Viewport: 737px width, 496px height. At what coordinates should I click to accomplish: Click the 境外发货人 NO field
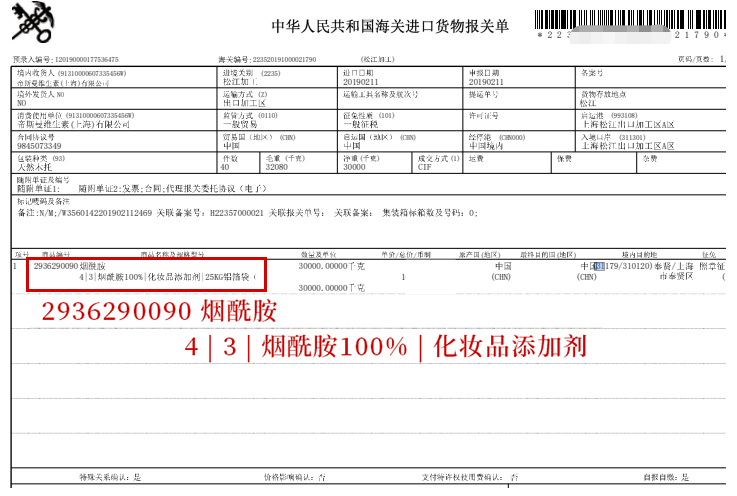(x=114, y=99)
